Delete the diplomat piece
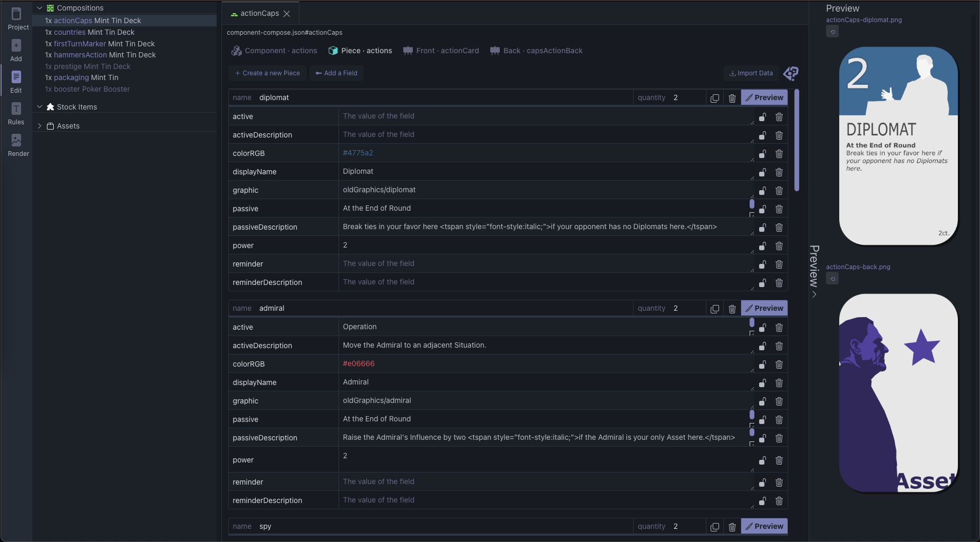The height and width of the screenshot is (542, 980). (x=732, y=98)
